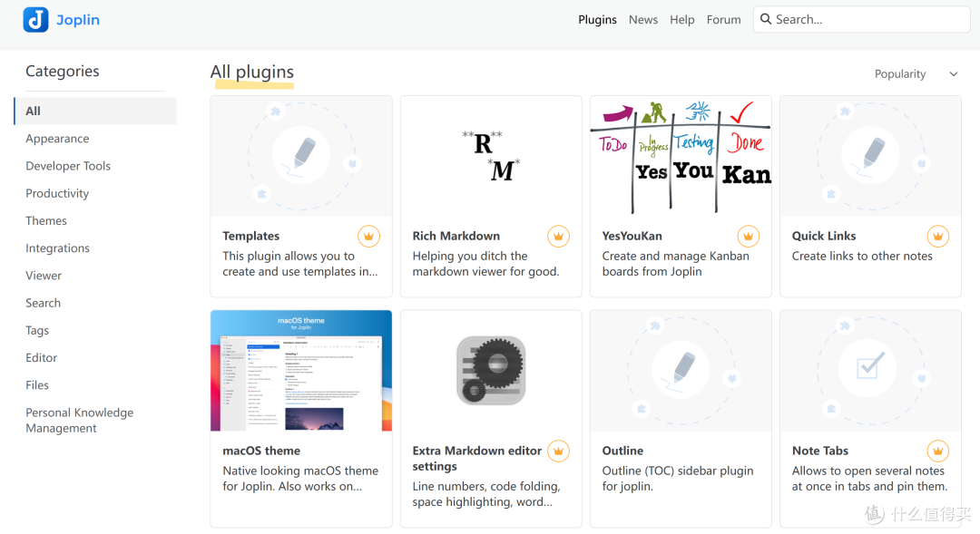The height and width of the screenshot is (534, 980).
Task: Open the Plugins nav item
Action: coord(597,19)
